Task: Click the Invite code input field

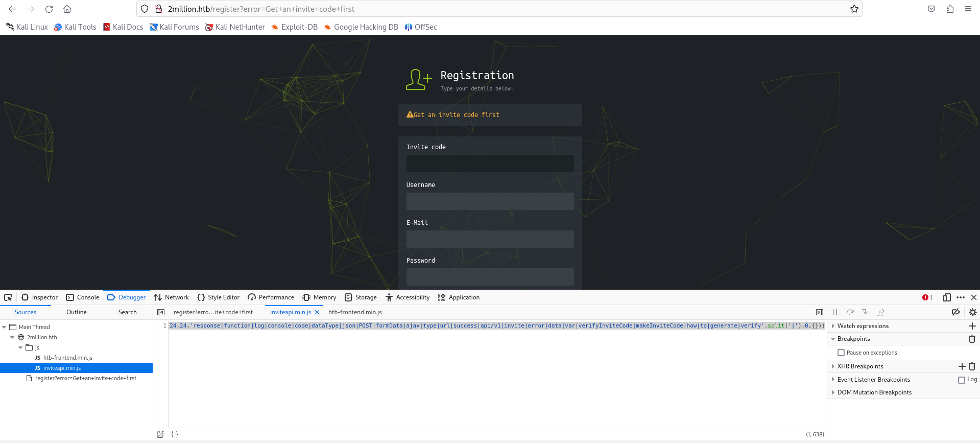Action: coord(490,164)
